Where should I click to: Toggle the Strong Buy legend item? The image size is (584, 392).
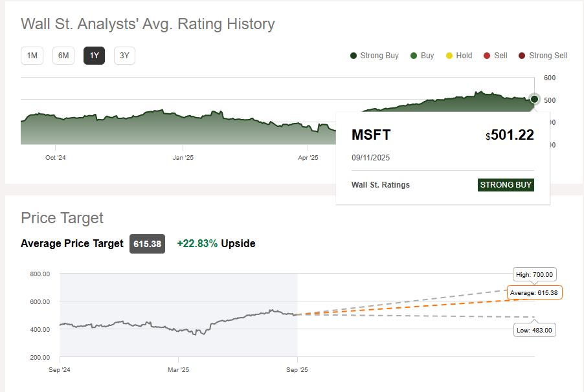[374, 56]
